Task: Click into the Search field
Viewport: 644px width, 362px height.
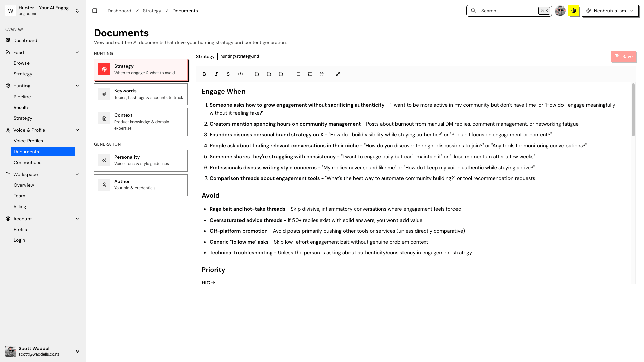Action: 503,11
